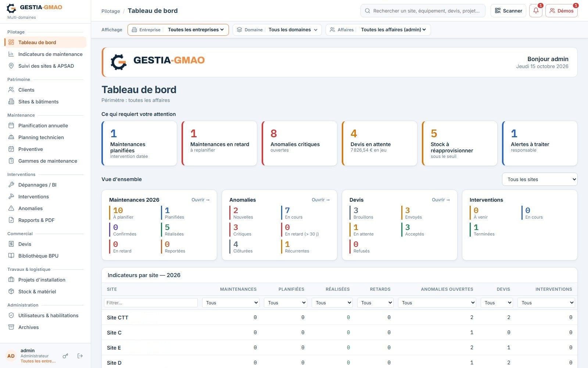Click the Sites & bâtiments building icon
The image size is (588, 368).
pyautogui.click(x=11, y=102)
